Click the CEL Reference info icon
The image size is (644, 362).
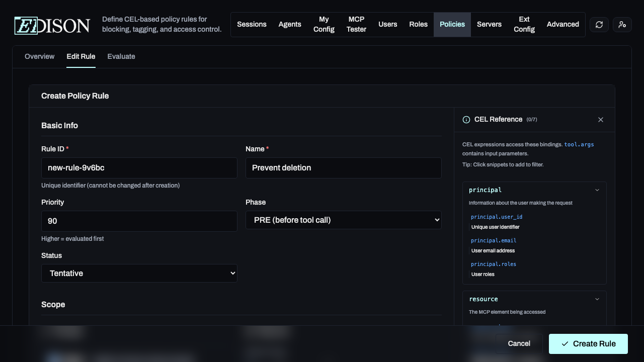(x=466, y=120)
